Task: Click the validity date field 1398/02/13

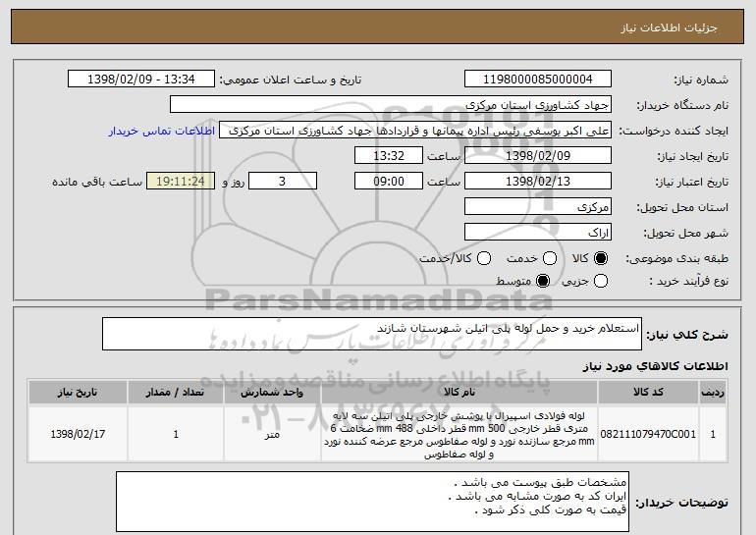Action: 538,182
